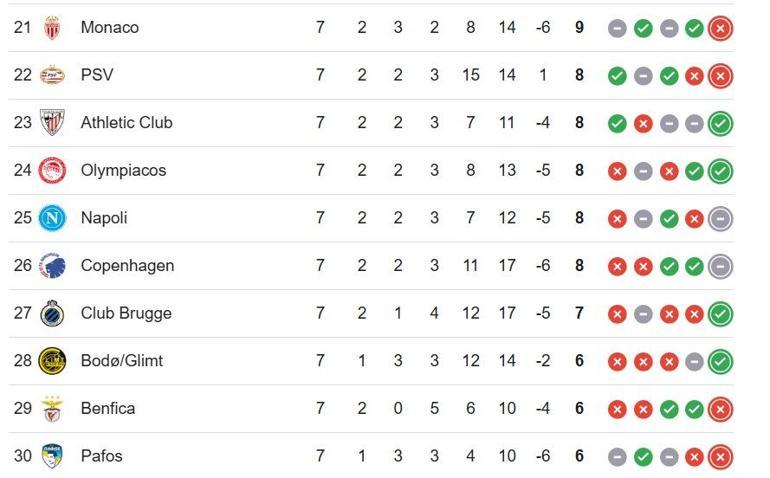Click Napoli's only green win icon
This screenshot has height=478, width=770.
click(x=669, y=219)
